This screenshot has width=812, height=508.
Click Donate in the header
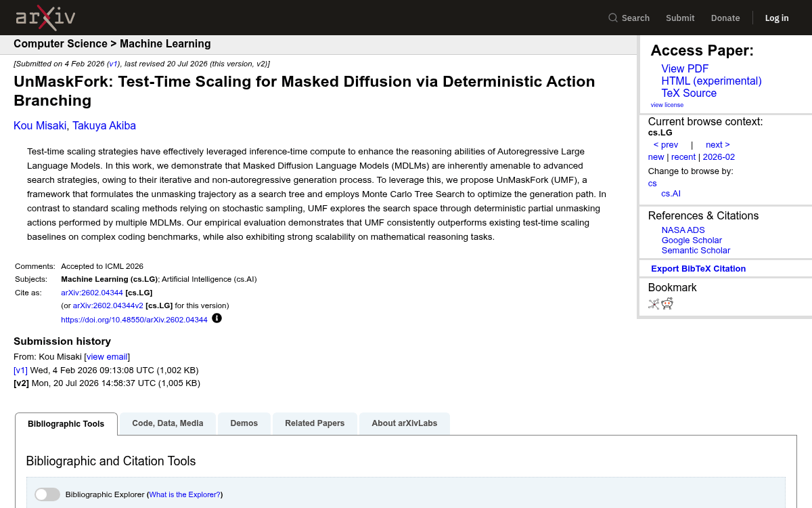pos(725,18)
